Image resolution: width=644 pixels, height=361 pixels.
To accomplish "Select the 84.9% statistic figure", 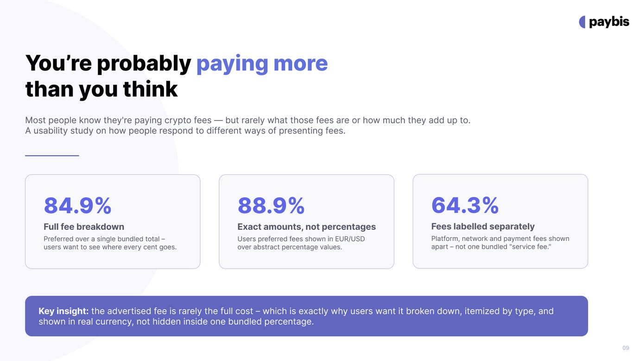I will pyautogui.click(x=78, y=205).
